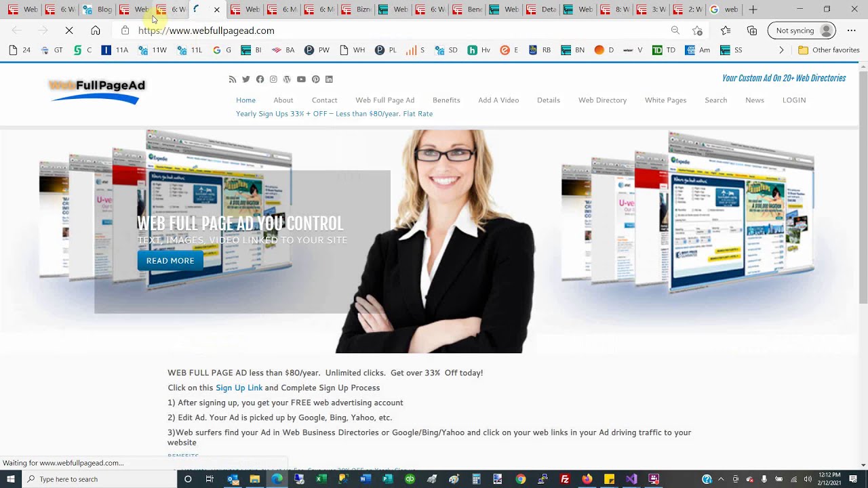
Task: Open the Details menu item
Action: coord(549,100)
